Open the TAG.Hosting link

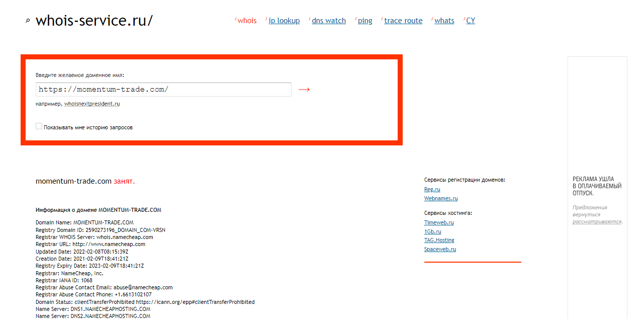[x=439, y=241]
